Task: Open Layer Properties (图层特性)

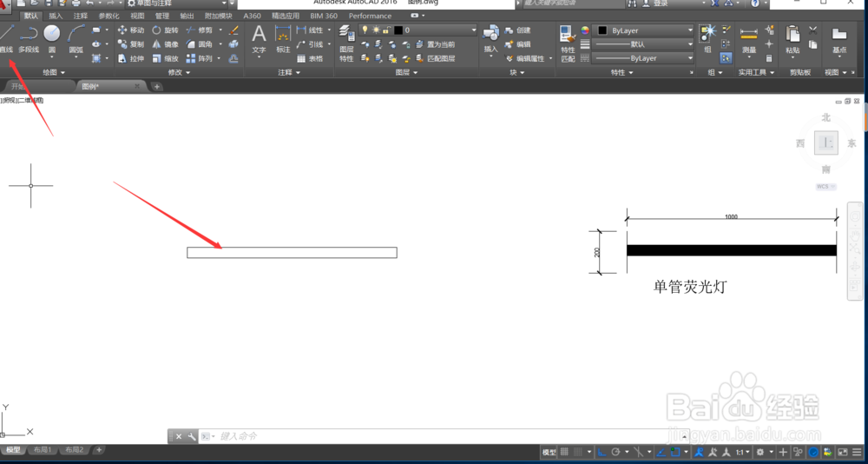Action: (346, 43)
